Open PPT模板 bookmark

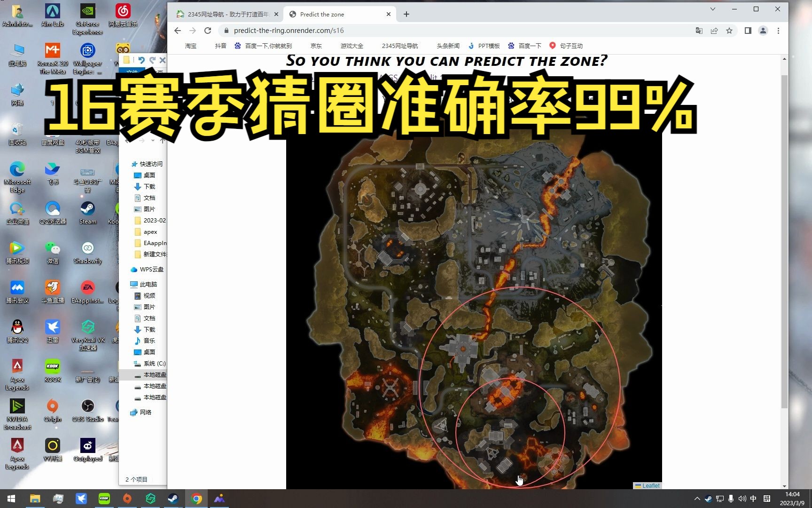pyautogui.click(x=484, y=46)
